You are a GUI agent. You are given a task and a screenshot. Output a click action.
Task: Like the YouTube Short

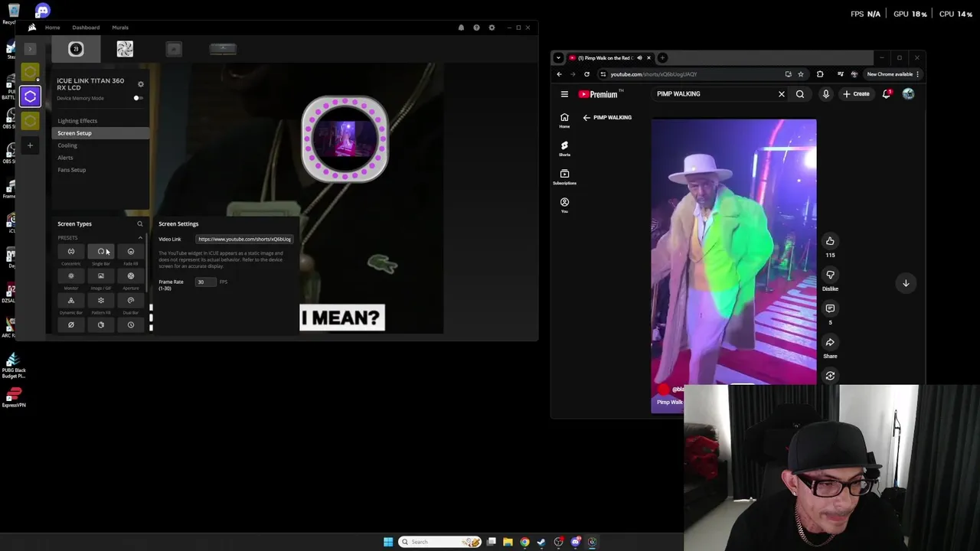click(830, 241)
